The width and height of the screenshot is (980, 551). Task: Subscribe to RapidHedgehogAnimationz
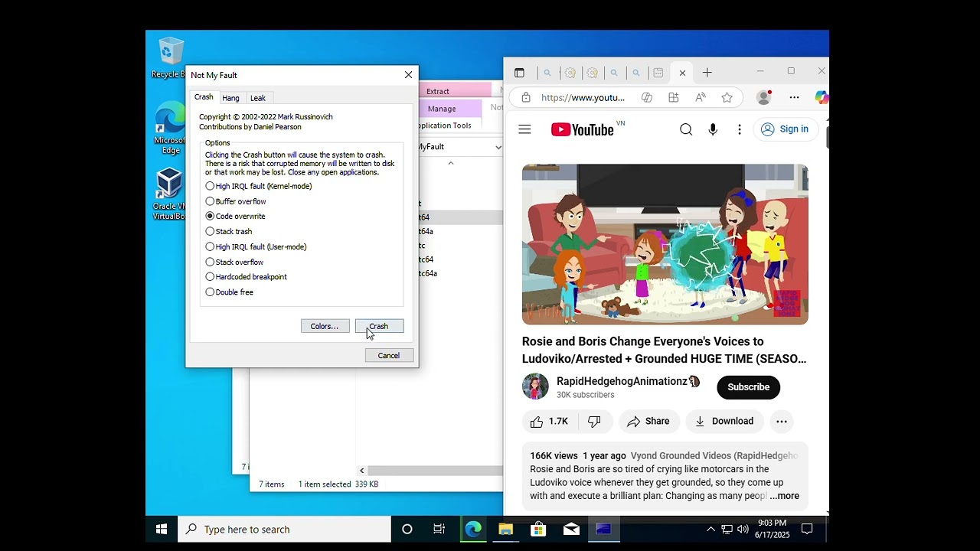(x=748, y=387)
